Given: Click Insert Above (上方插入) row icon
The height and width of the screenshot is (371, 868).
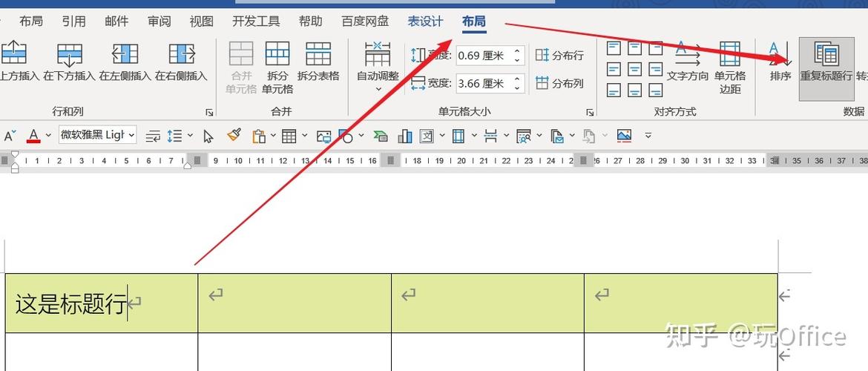Looking at the screenshot, I should pyautogui.click(x=14, y=53).
